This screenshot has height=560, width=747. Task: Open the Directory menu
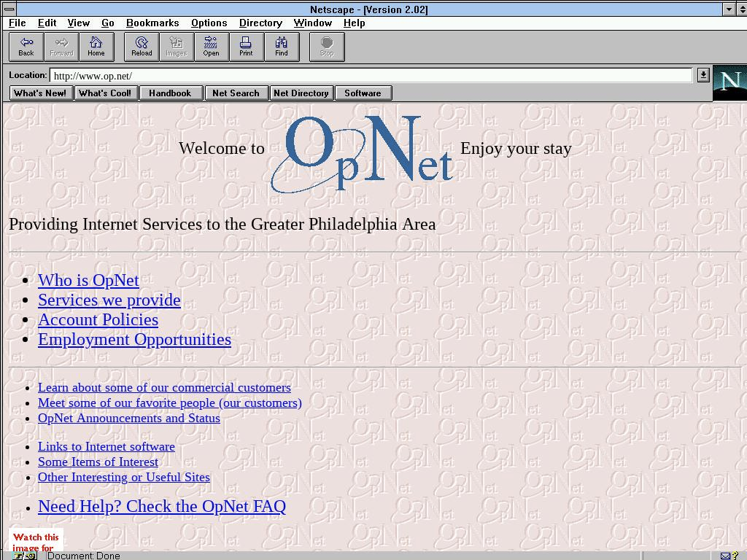pos(260,23)
